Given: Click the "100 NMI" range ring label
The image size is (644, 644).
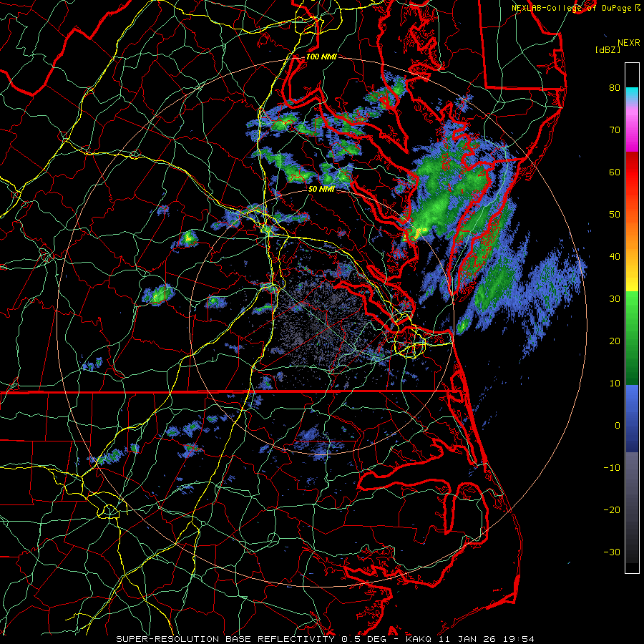Looking at the screenshot, I should pos(321,57).
